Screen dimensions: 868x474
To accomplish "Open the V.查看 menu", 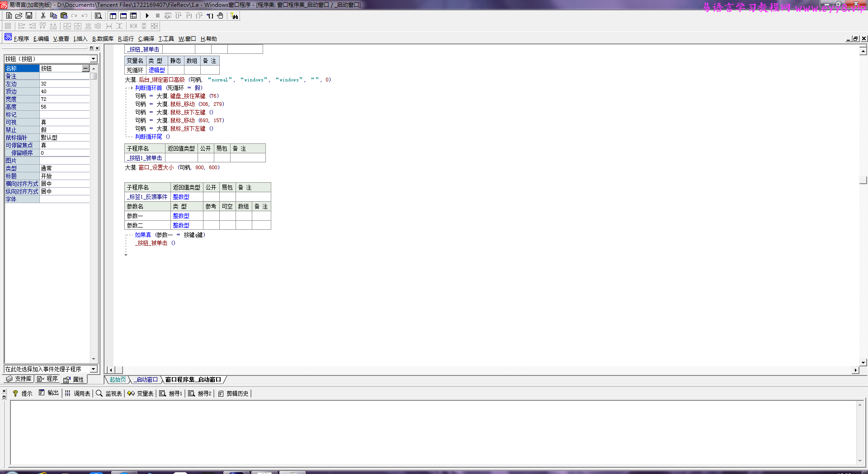I will [x=61, y=39].
